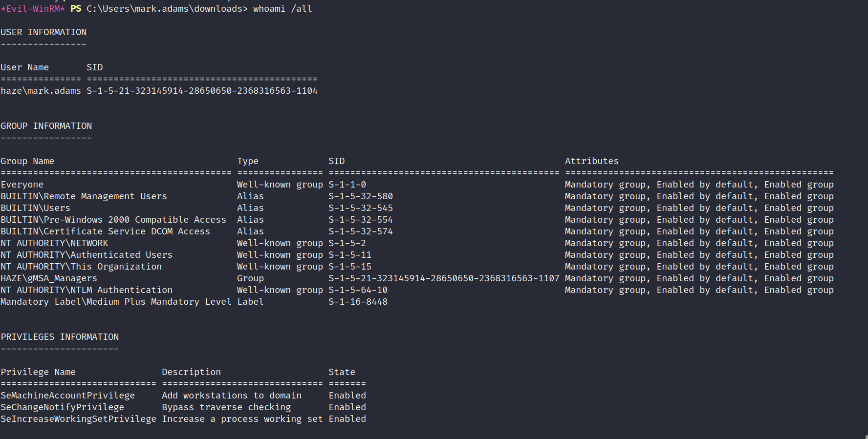Click the GROUP INFORMATION heading
Viewport: 868px width, 439px height.
pyautogui.click(x=46, y=126)
